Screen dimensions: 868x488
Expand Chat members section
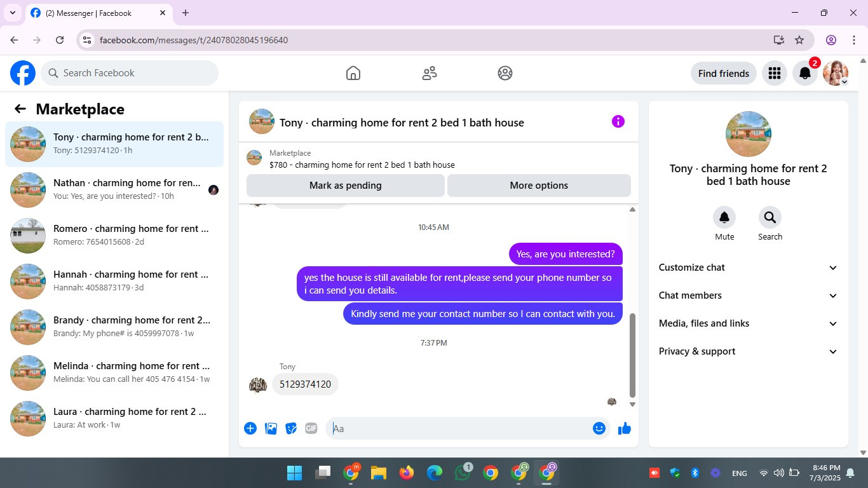coord(749,295)
